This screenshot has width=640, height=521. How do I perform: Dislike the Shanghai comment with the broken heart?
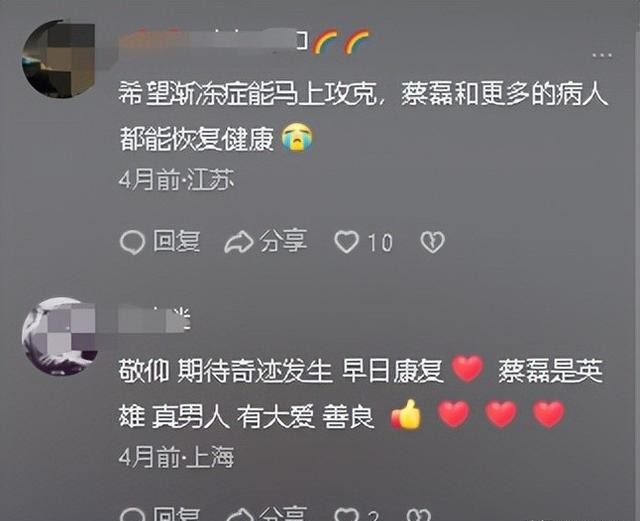[x=419, y=514]
